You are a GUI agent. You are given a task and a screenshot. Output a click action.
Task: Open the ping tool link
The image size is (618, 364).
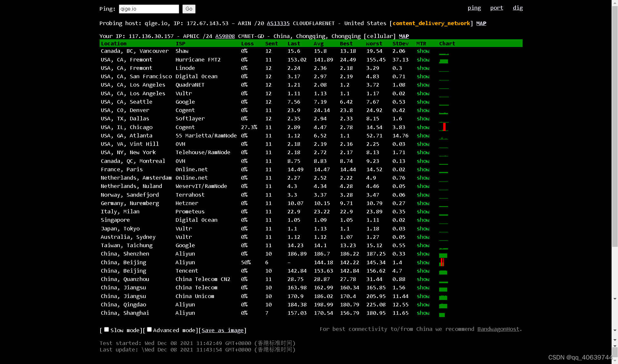click(474, 8)
